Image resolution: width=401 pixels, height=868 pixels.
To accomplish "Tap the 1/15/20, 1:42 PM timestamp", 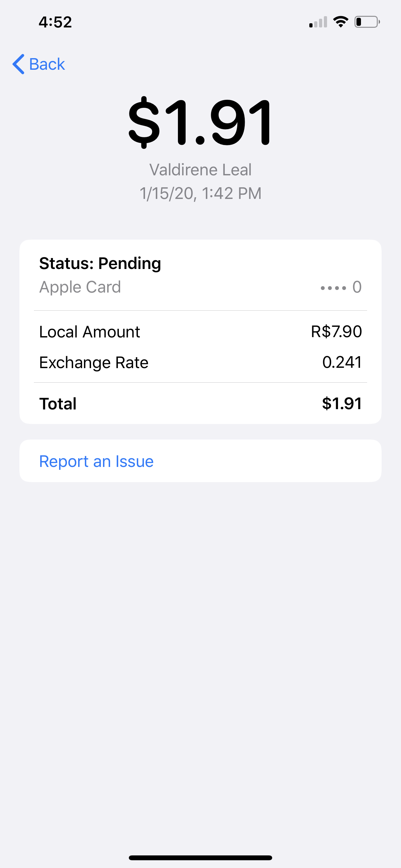I will pyautogui.click(x=200, y=193).
